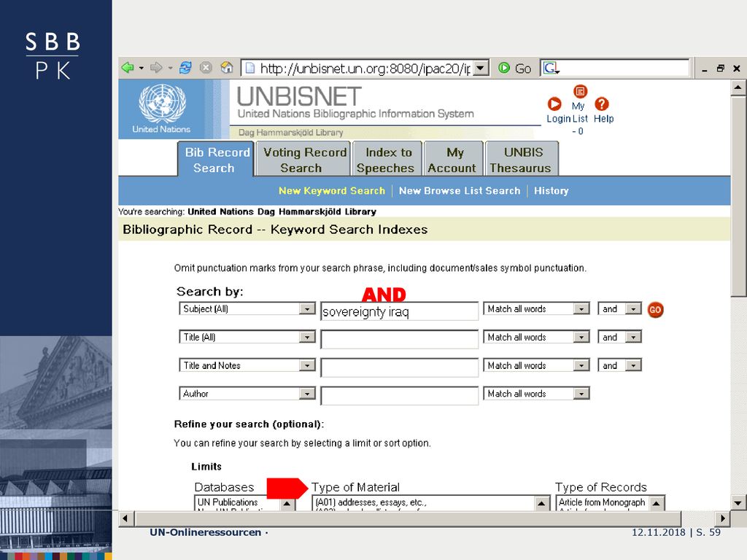Click the horizontal scrollbar left arrow

(x=125, y=518)
